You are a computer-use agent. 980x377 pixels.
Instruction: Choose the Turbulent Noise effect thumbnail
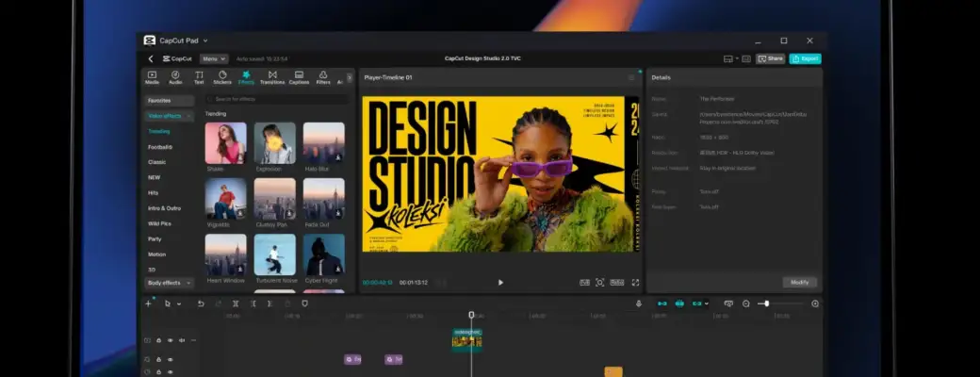274,254
